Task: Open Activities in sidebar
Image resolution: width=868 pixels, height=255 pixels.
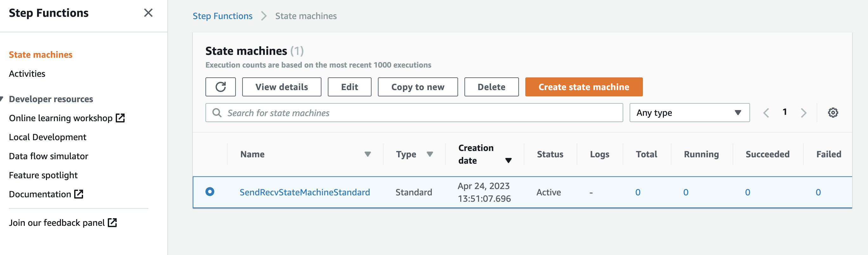Action: (27, 74)
